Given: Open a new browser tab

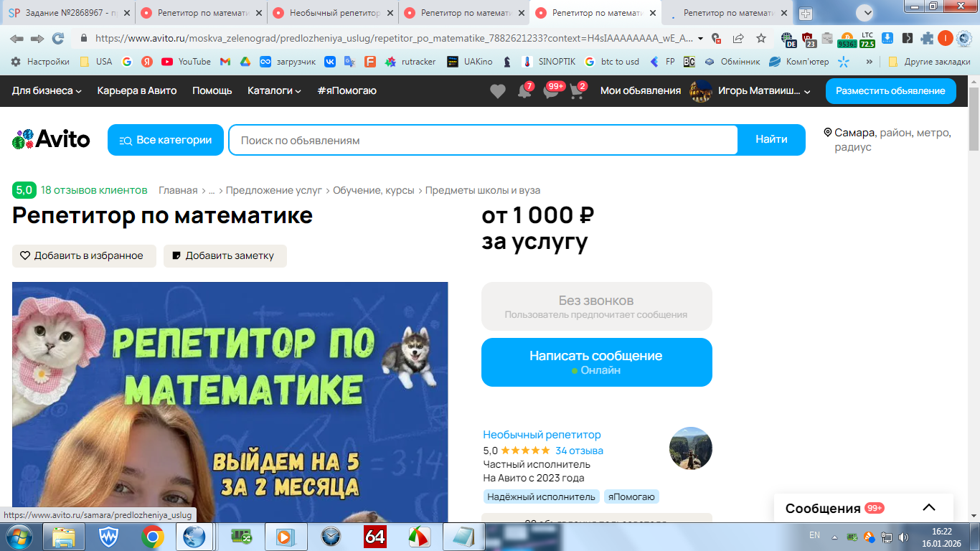Looking at the screenshot, I should pyautogui.click(x=805, y=13).
